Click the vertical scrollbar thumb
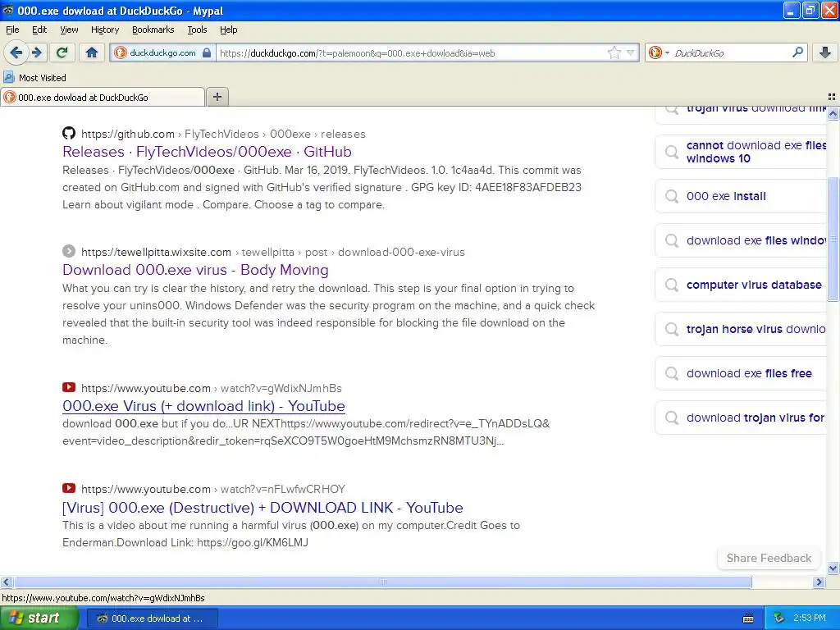 833,239
